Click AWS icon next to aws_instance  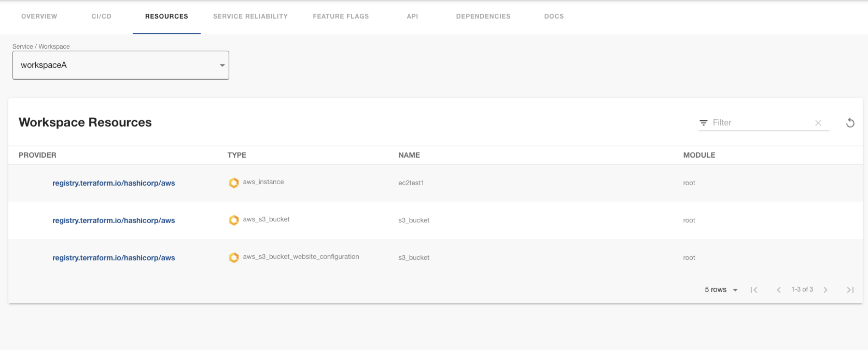234,183
